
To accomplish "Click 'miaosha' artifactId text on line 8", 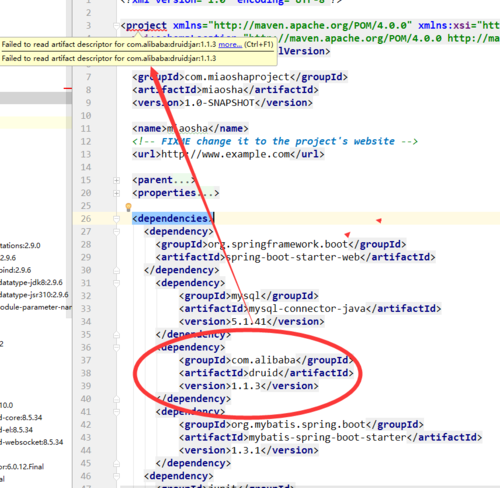I will pyautogui.click(x=222, y=90).
